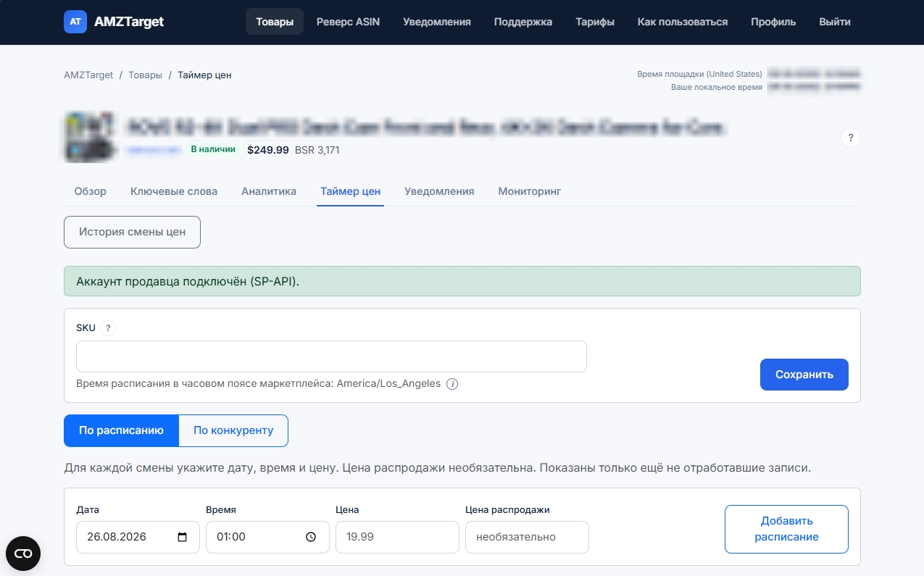Click the Сохранить button
The height and width of the screenshot is (576, 924).
(x=804, y=375)
